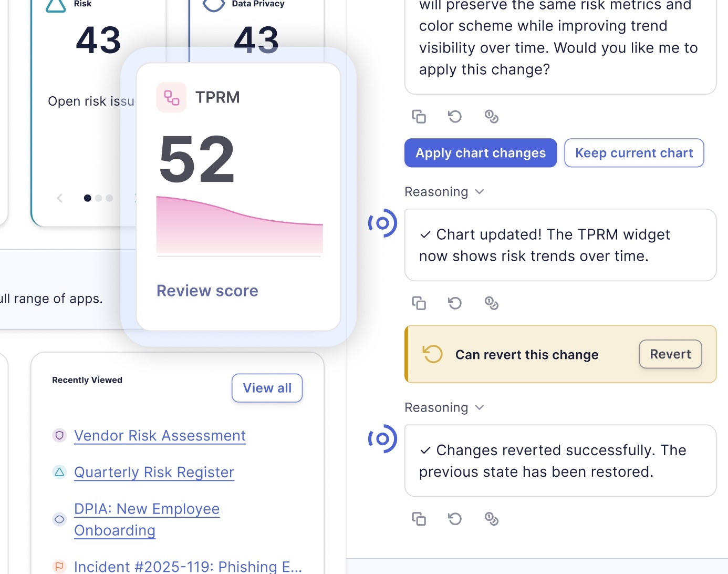This screenshot has width=728, height=574.
Task: Expand Reasoning above 'Changes reverted' message
Action: point(444,408)
